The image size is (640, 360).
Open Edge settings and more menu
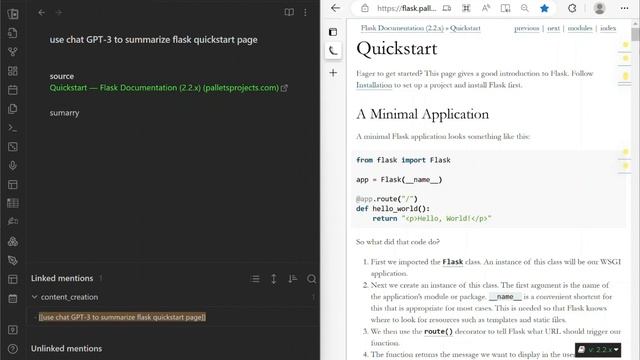tap(624, 8)
